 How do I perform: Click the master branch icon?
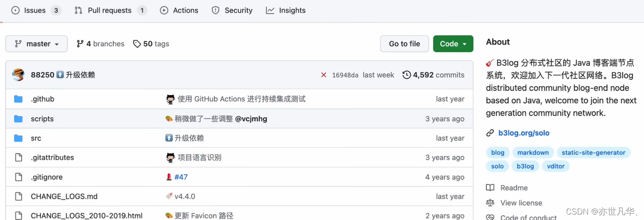pos(18,44)
